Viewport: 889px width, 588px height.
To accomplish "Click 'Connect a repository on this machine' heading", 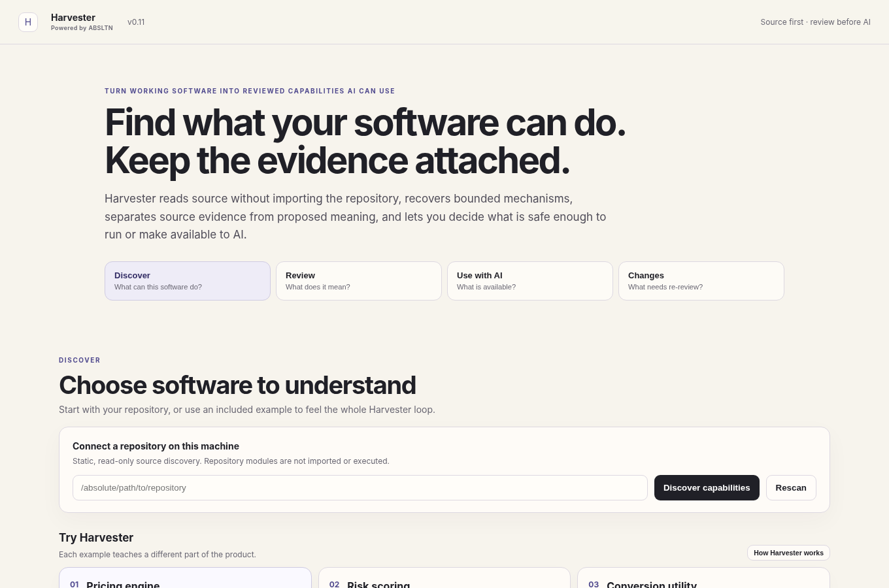I will (x=156, y=446).
